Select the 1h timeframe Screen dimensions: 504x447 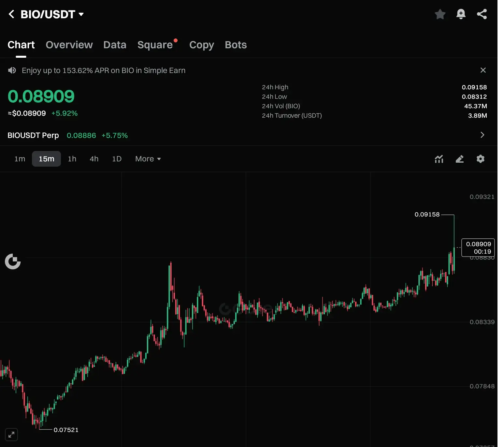[72, 159]
